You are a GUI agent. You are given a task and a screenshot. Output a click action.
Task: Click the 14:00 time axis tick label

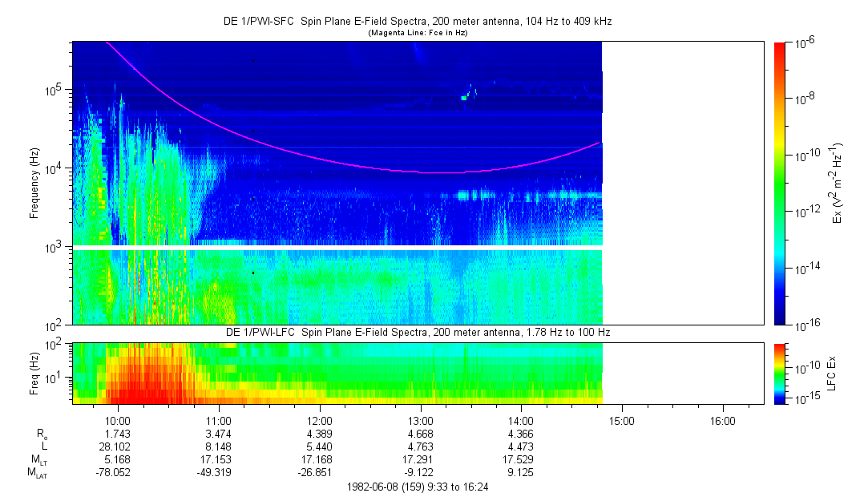(521, 421)
